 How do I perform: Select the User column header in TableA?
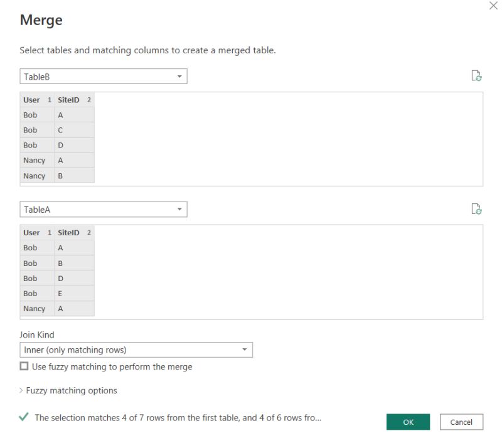33,232
